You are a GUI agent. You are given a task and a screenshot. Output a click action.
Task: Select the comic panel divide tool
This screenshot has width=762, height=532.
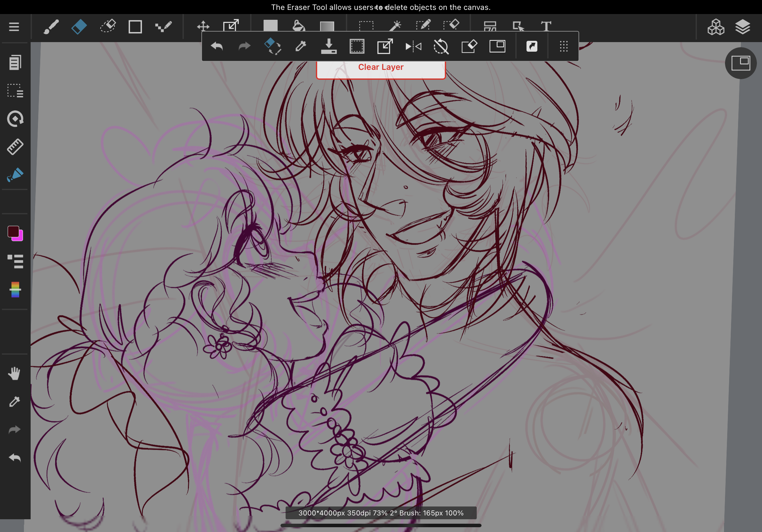(x=490, y=26)
